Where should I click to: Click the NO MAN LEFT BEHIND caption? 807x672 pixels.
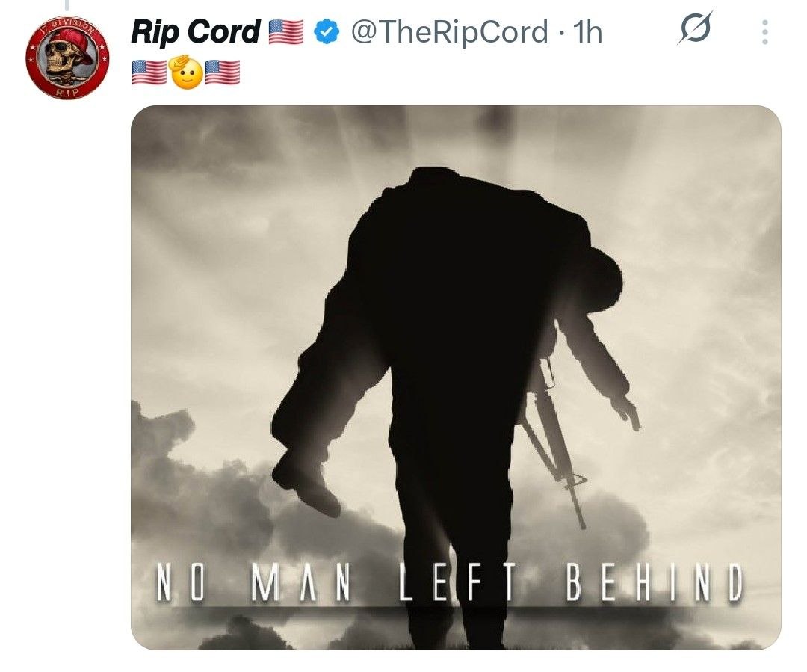[451, 582]
